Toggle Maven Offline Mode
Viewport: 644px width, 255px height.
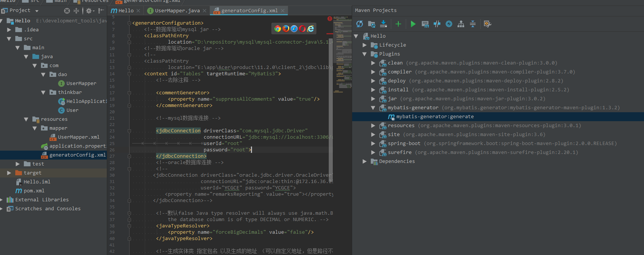pyautogui.click(x=437, y=24)
